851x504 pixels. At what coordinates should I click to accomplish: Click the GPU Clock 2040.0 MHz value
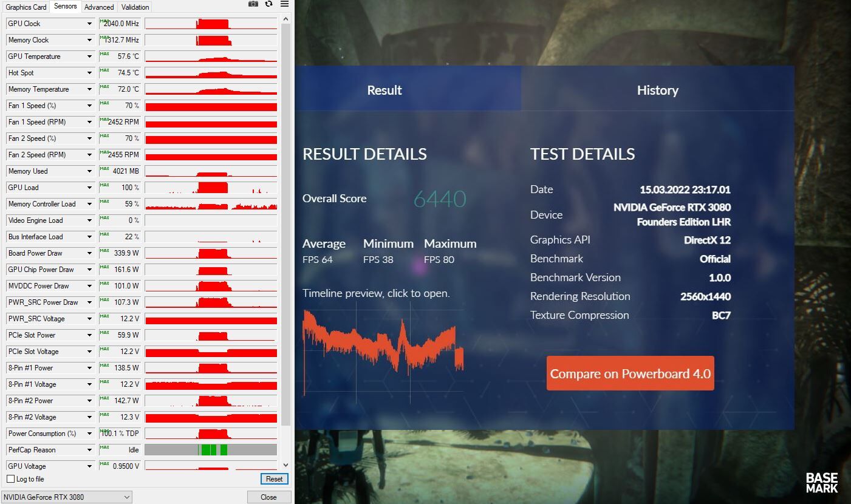[x=120, y=24]
